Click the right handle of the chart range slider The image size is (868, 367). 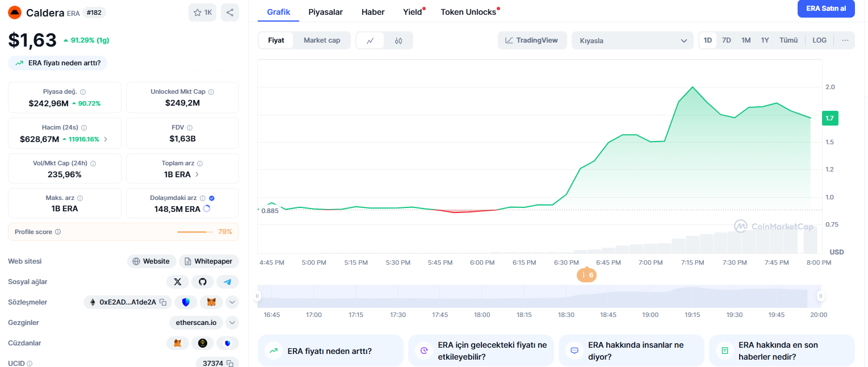[820, 296]
